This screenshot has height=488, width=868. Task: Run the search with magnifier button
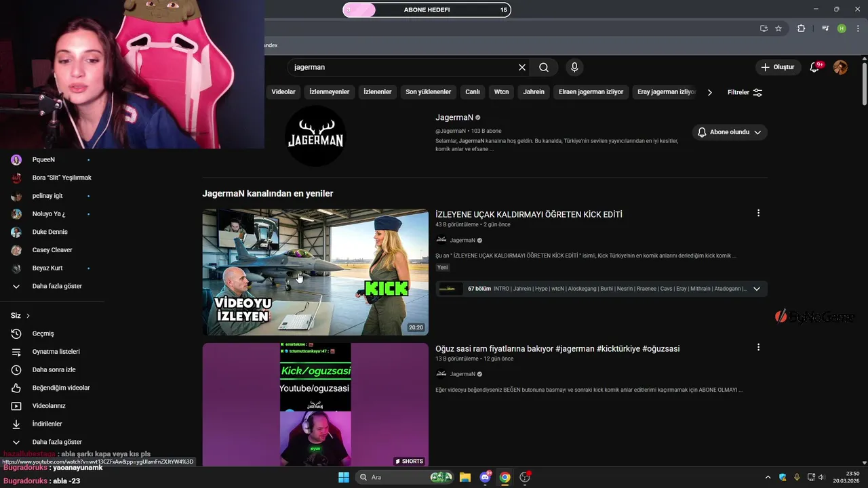(544, 67)
